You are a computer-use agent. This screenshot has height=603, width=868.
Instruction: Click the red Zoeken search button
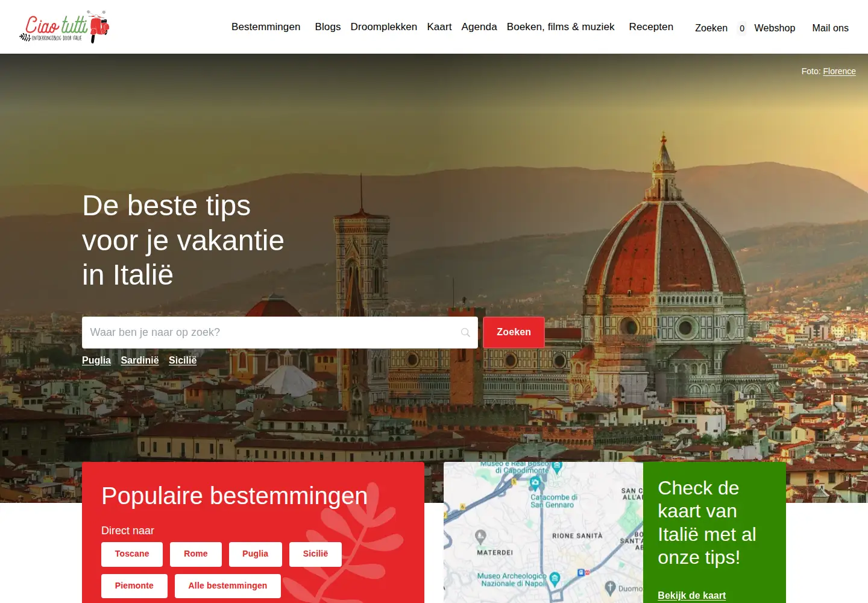coord(514,332)
